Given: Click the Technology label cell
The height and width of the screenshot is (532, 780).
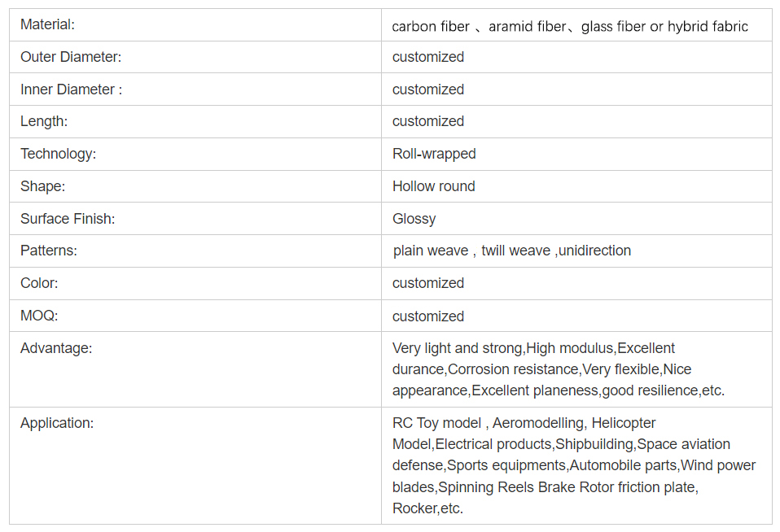Looking at the screenshot, I should tap(58, 154).
